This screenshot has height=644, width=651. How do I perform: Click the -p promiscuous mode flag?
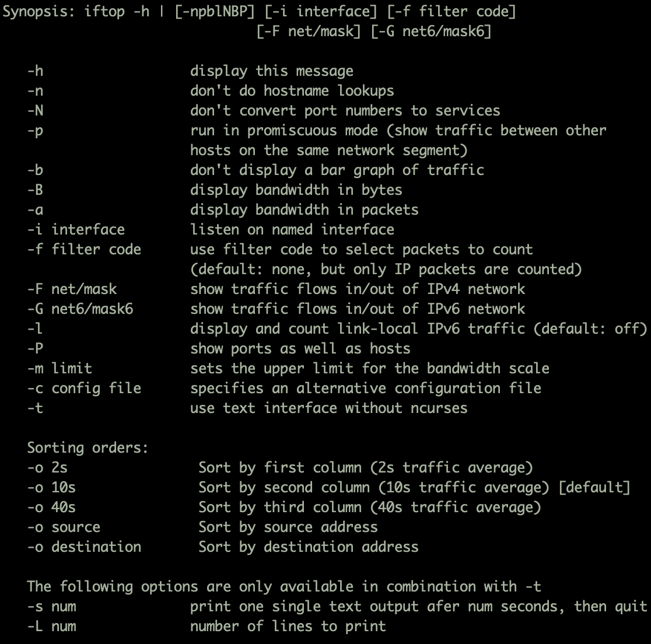[x=35, y=131]
